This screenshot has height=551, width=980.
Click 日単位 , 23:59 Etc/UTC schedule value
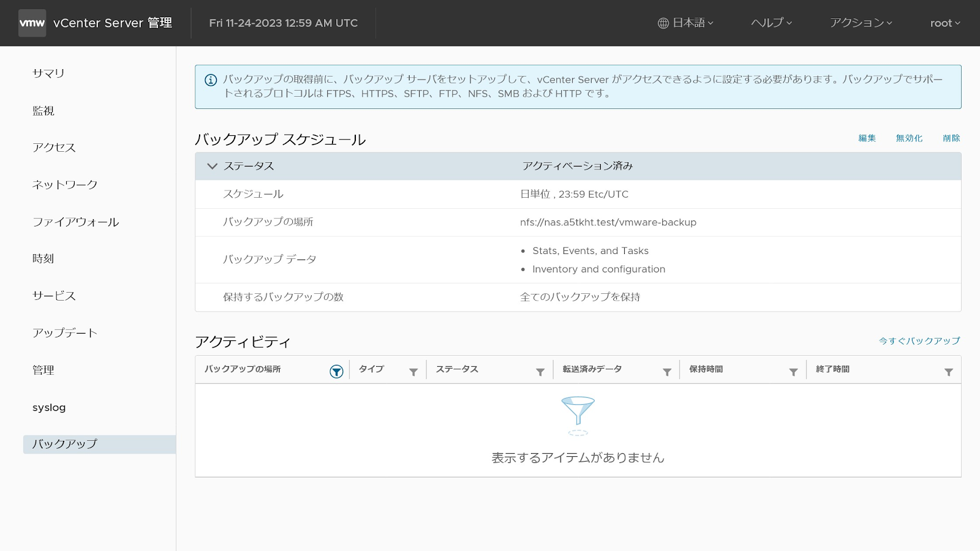click(x=575, y=194)
